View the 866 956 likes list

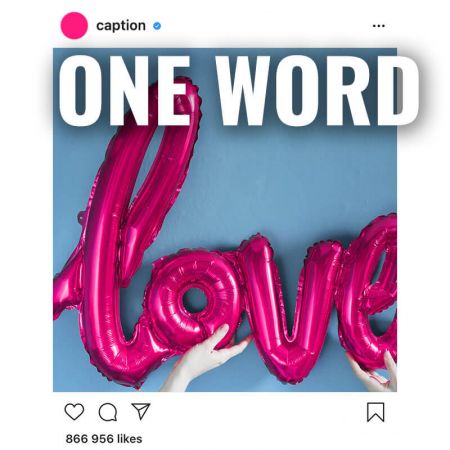pyautogui.click(x=104, y=439)
